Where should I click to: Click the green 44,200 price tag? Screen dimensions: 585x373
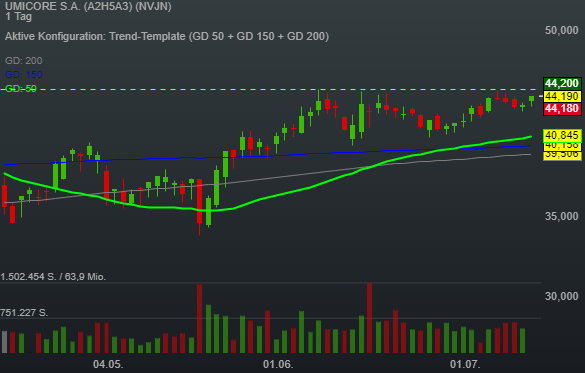(561, 83)
